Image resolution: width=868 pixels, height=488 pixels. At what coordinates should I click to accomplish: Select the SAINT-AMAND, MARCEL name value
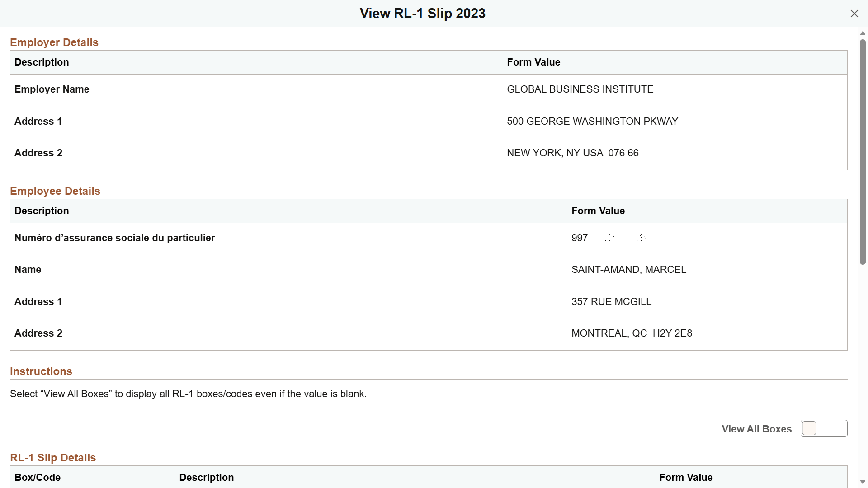click(x=628, y=269)
